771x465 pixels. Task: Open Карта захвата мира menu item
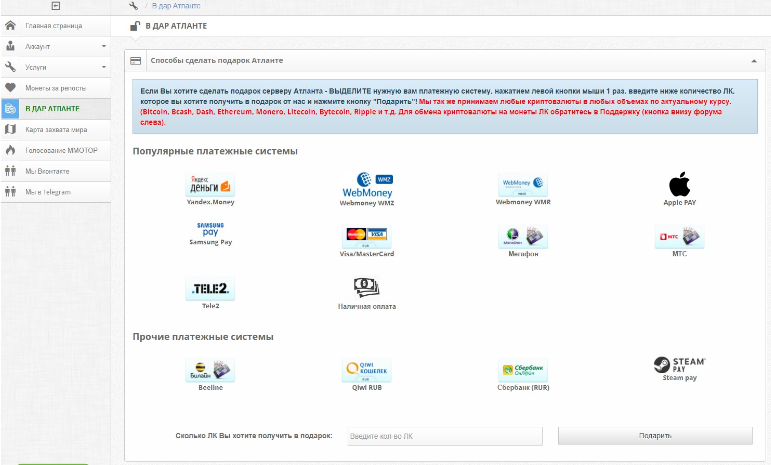coord(56,130)
